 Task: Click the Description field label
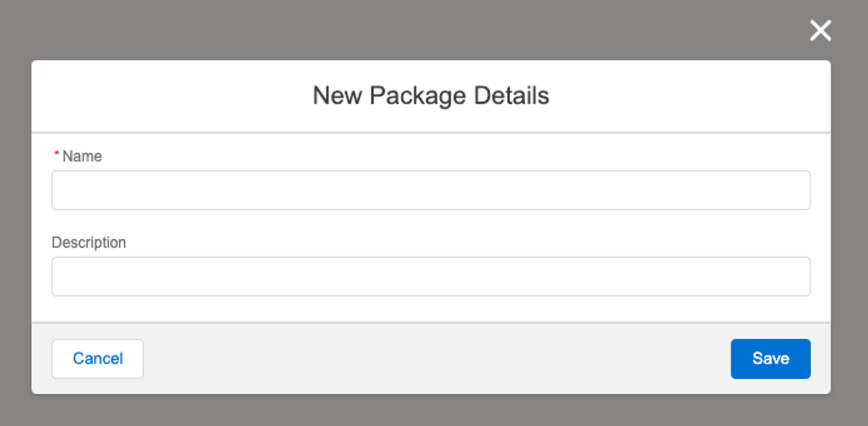click(x=88, y=242)
